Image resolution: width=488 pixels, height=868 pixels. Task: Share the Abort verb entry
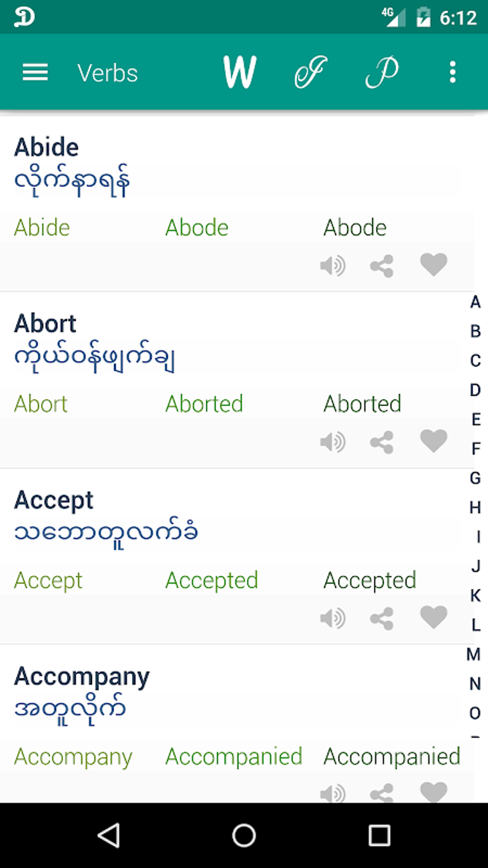[382, 442]
